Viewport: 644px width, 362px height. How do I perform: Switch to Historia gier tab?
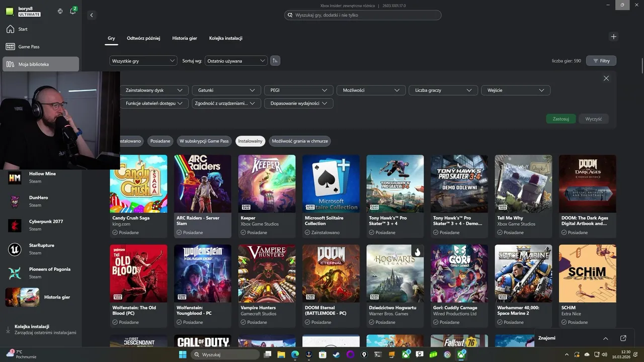pos(185,38)
